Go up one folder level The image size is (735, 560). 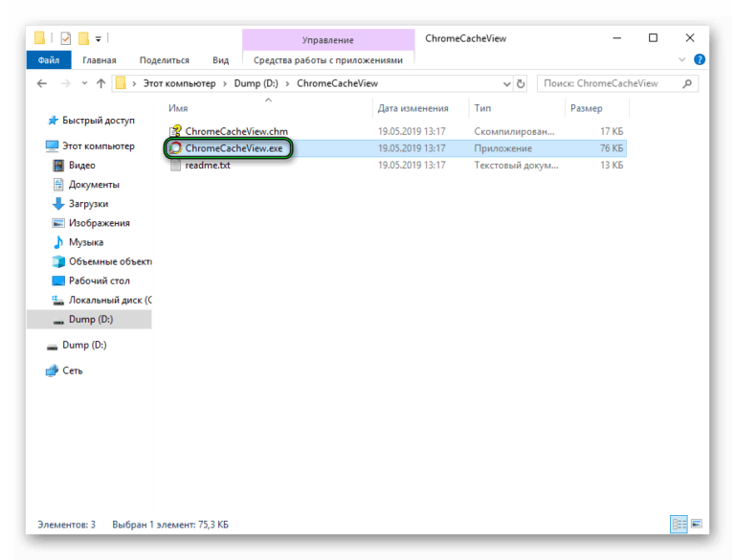(100, 83)
